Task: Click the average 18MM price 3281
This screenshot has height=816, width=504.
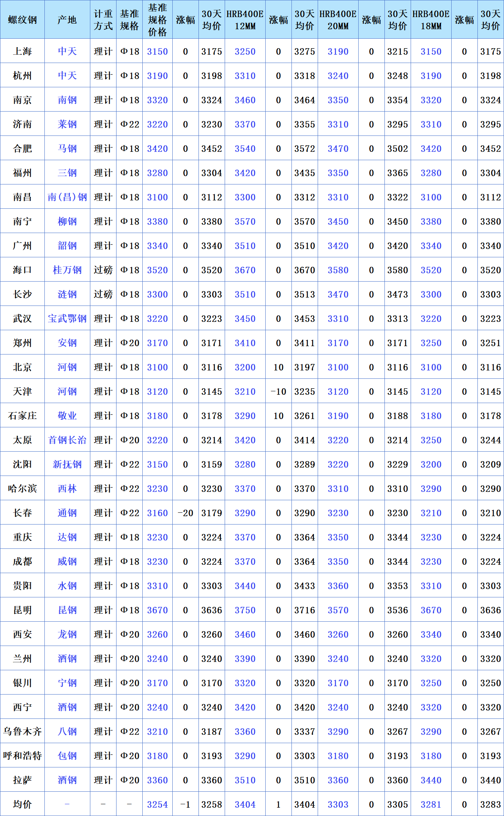Action: (431, 804)
